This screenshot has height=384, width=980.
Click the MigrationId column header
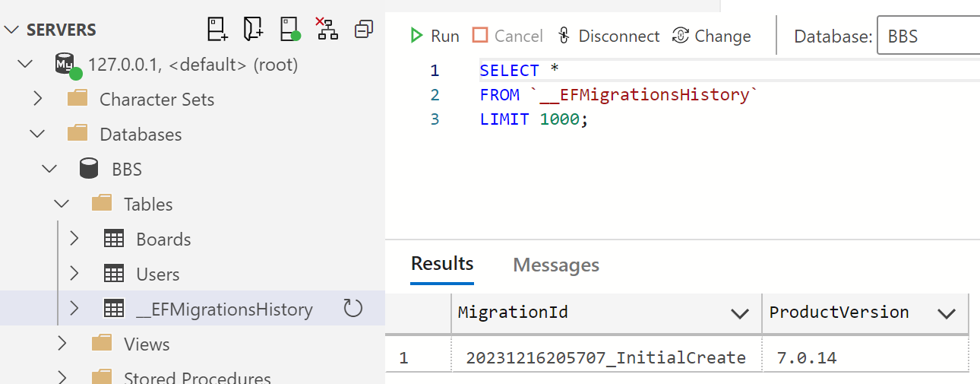point(606,313)
